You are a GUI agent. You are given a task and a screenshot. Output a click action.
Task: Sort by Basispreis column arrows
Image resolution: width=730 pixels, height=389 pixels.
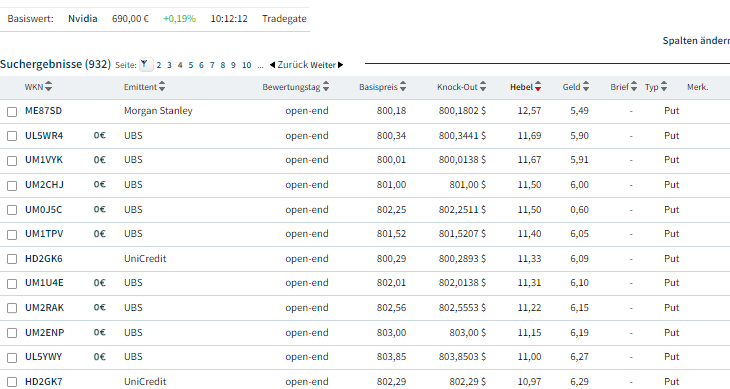403,87
